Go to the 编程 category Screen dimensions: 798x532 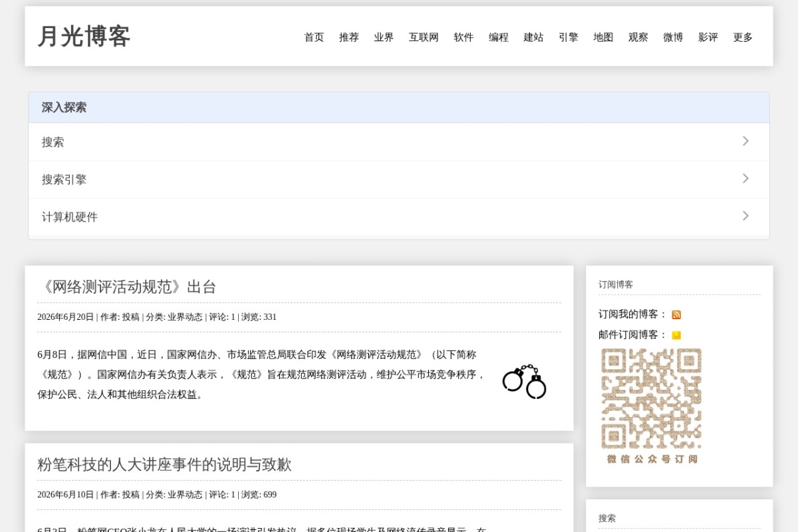tap(499, 37)
